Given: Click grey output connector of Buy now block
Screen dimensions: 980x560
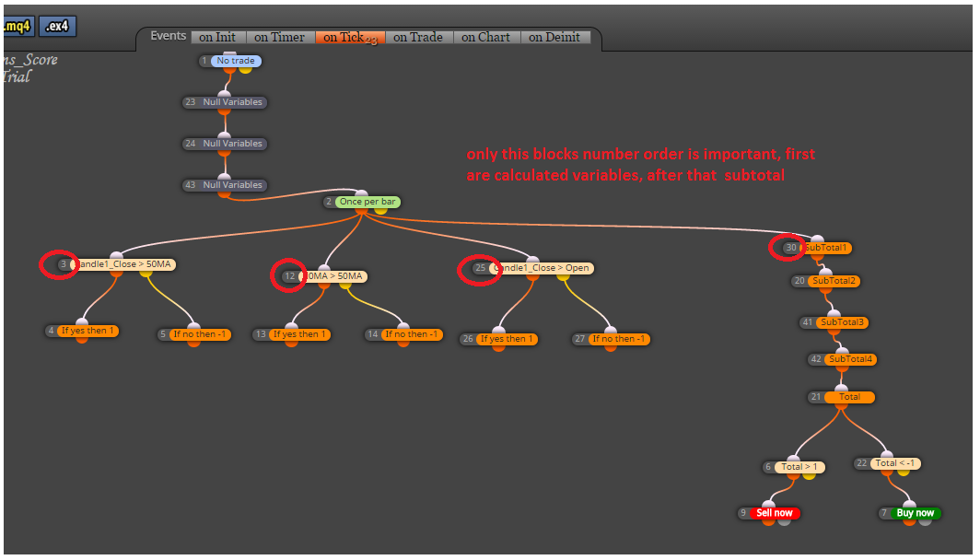Looking at the screenshot, I should (925, 520).
